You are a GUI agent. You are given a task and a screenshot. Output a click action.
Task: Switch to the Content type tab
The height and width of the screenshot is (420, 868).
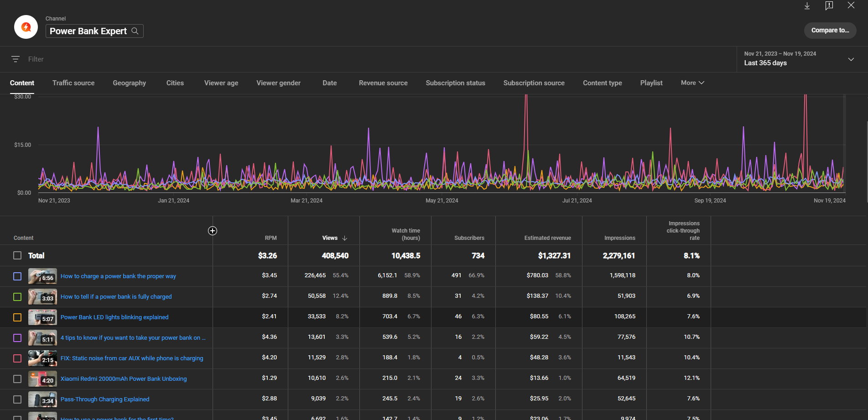click(x=603, y=83)
